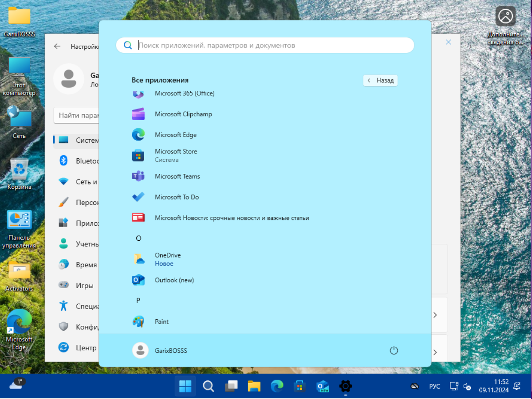Launch Microsoft Edge in the all apps list
This screenshot has width=532, height=399.
coord(175,135)
